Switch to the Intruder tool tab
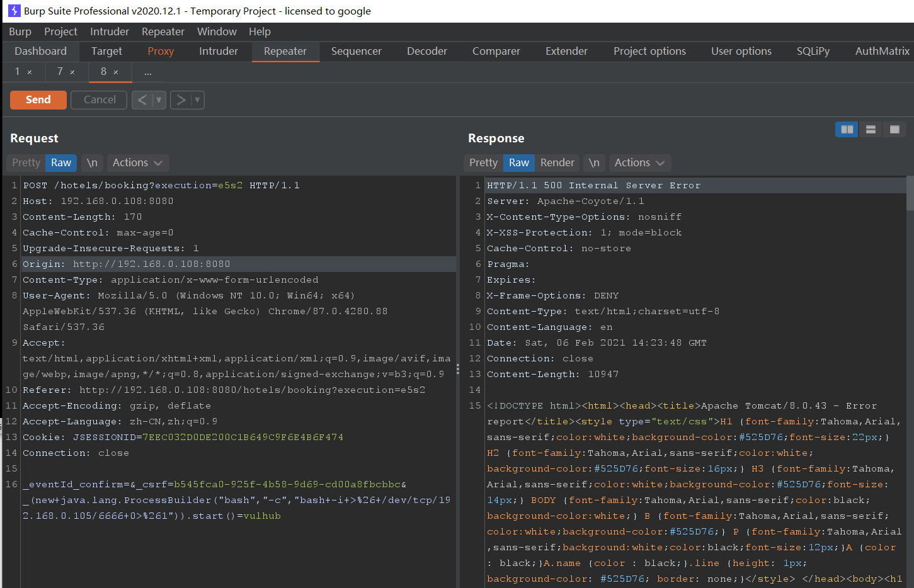The image size is (914, 588). point(219,51)
